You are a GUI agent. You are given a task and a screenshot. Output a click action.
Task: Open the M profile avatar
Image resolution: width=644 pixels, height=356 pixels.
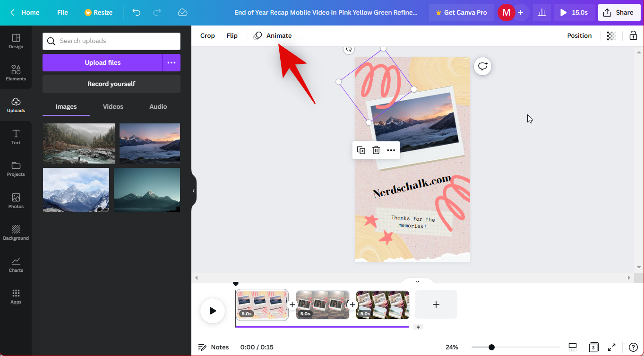pyautogui.click(x=506, y=13)
